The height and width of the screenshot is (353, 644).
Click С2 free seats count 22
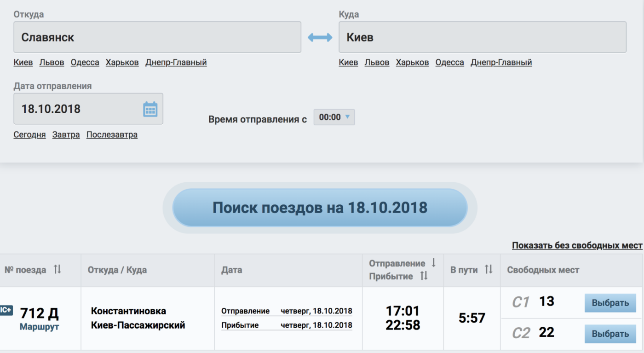click(x=547, y=332)
